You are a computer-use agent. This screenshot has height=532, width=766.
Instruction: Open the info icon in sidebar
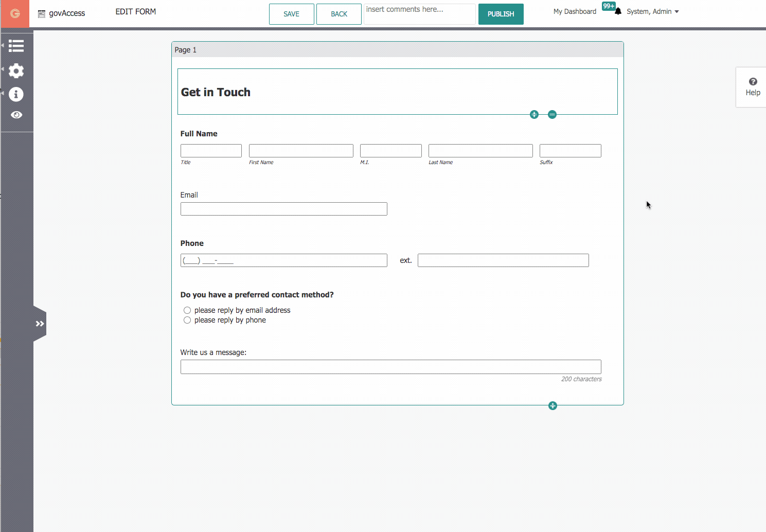click(x=16, y=94)
